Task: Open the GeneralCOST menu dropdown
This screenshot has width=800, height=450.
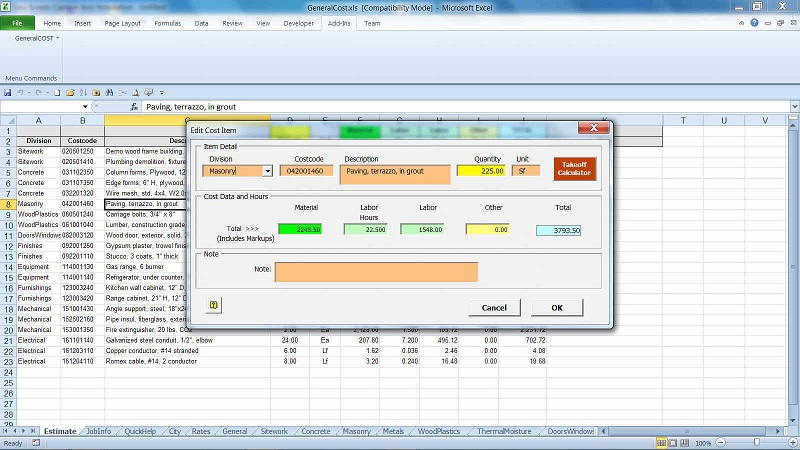Action: (x=37, y=38)
